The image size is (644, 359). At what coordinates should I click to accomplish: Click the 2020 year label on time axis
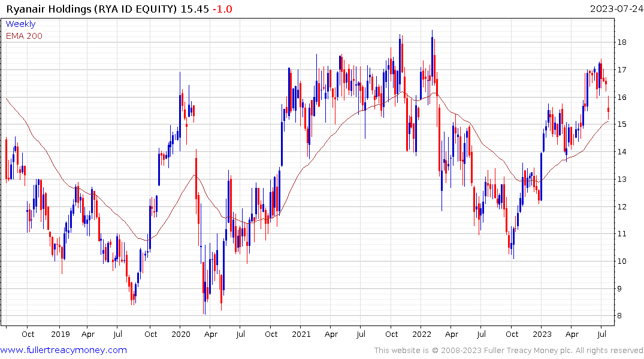[x=181, y=334]
